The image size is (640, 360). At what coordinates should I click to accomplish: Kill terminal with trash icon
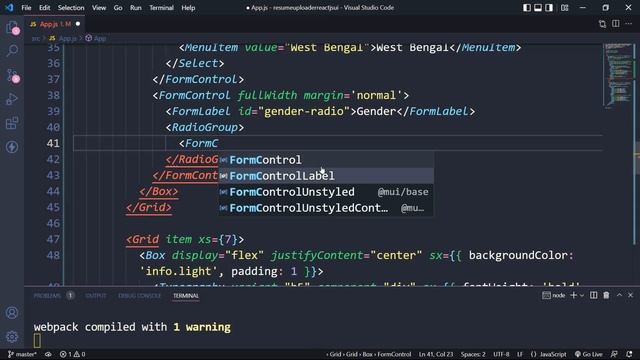[x=606, y=295]
